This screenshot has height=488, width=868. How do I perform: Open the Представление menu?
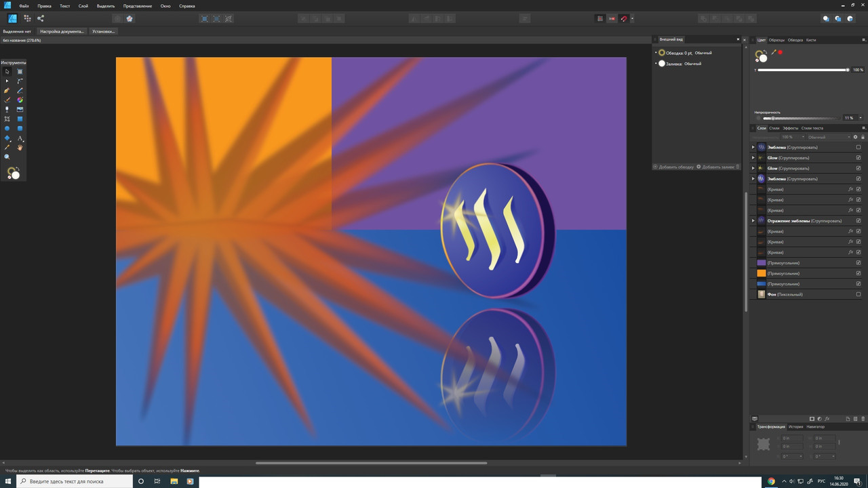[138, 5]
